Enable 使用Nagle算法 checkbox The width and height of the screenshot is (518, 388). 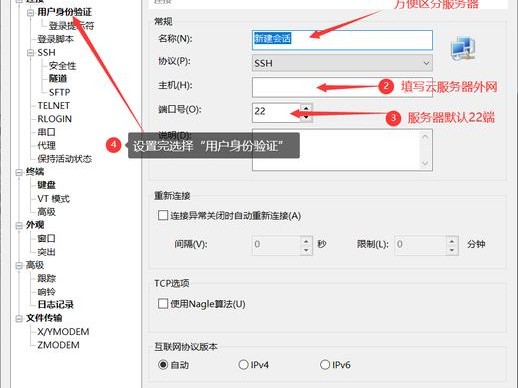163,304
